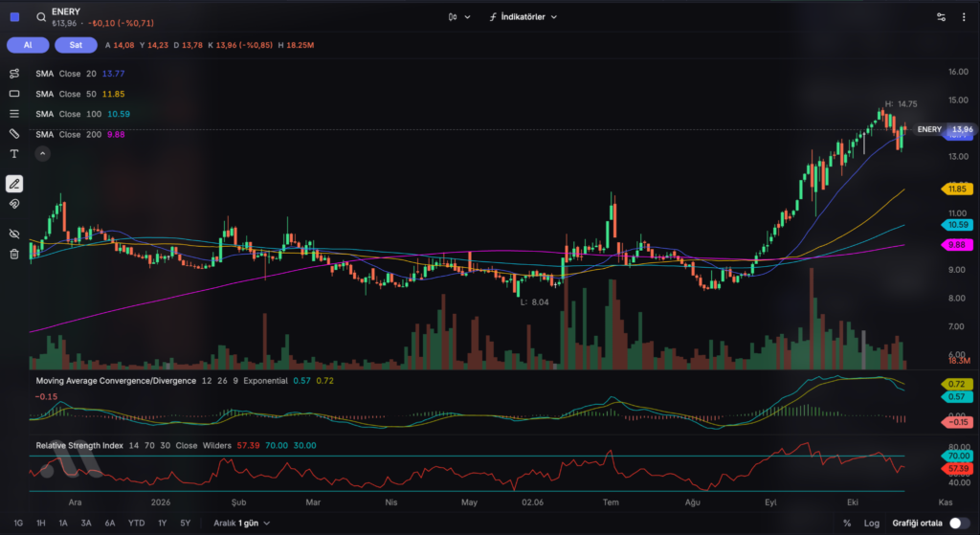
Task: Toggle percent scale button
Action: coord(847,524)
